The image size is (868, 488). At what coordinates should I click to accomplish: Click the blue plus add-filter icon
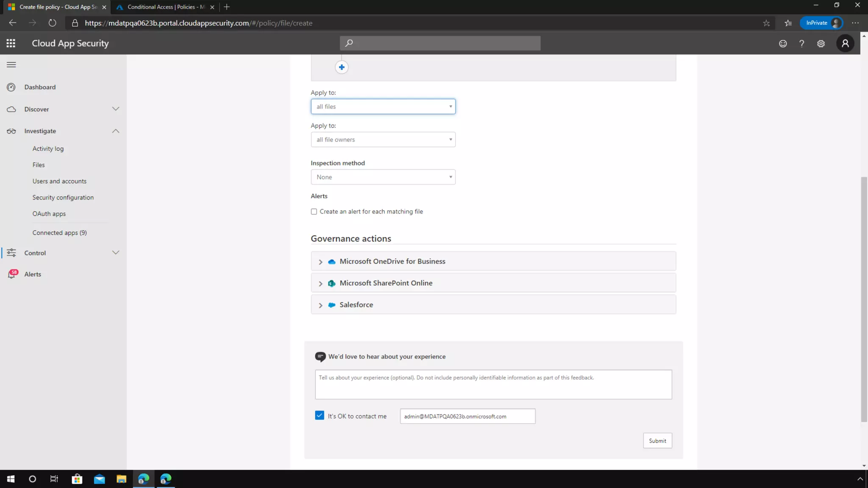[x=342, y=67]
